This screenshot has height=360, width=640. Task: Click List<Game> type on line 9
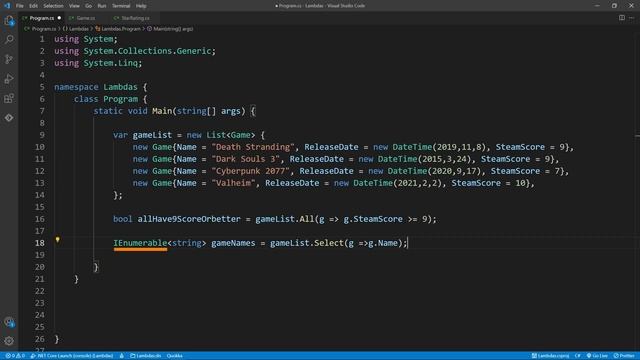pyautogui.click(x=231, y=135)
